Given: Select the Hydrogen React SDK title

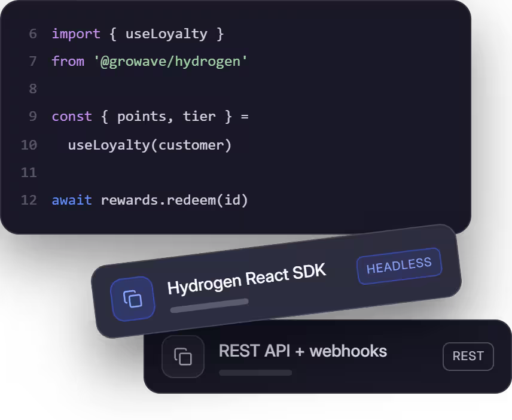Looking at the screenshot, I should (x=246, y=279).
